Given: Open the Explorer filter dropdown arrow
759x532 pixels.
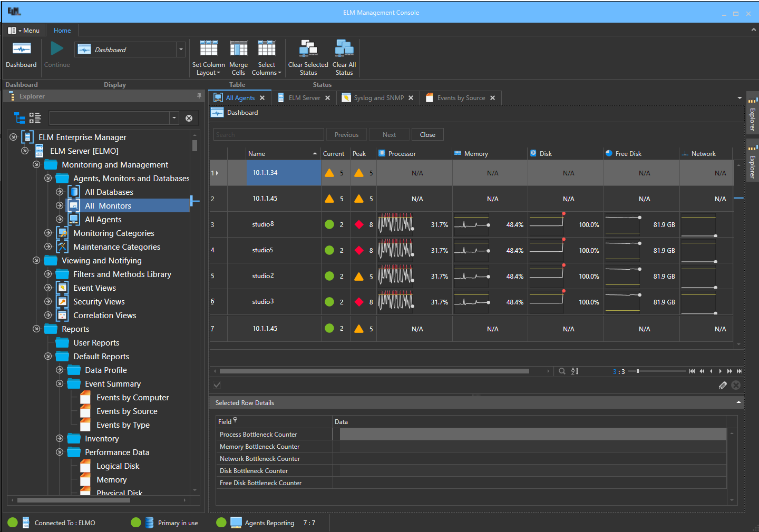Looking at the screenshot, I should pyautogui.click(x=174, y=118).
